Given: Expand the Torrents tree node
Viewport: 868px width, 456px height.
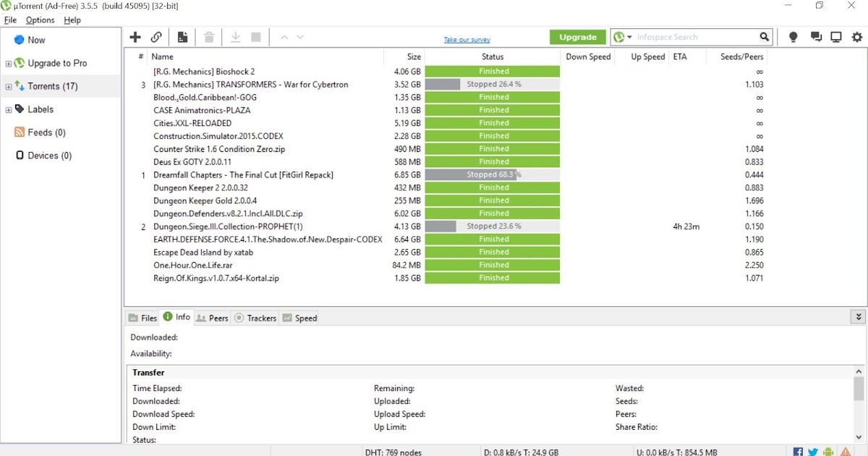Looking at the screenshot, I should [9, 87].
